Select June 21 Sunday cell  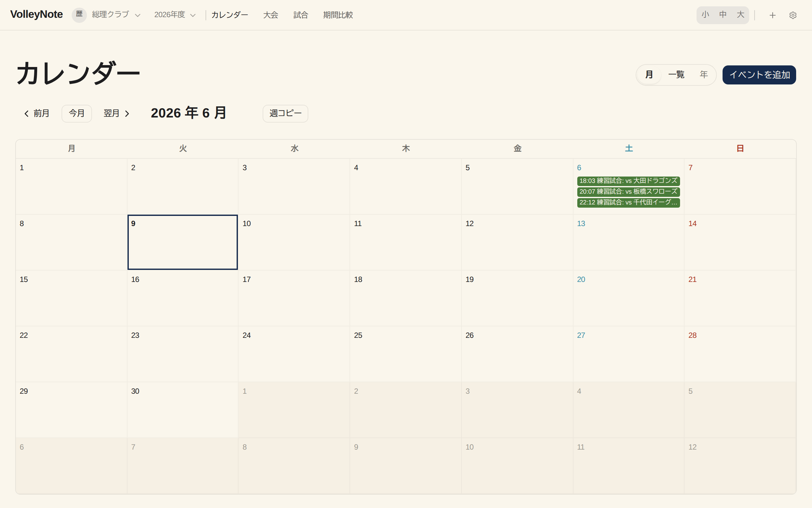point(740,298)
